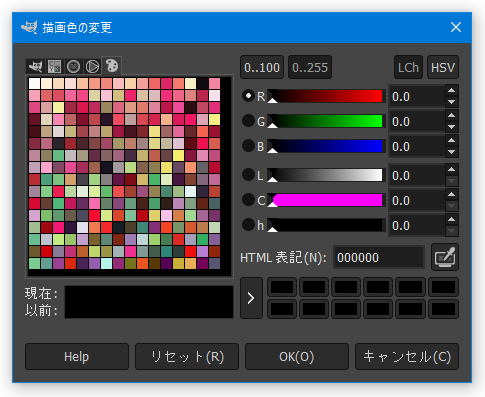Screen dimensions: 485x397
Task: Activate the screen color picker eyedropper
Action: (x=445, y=257)
